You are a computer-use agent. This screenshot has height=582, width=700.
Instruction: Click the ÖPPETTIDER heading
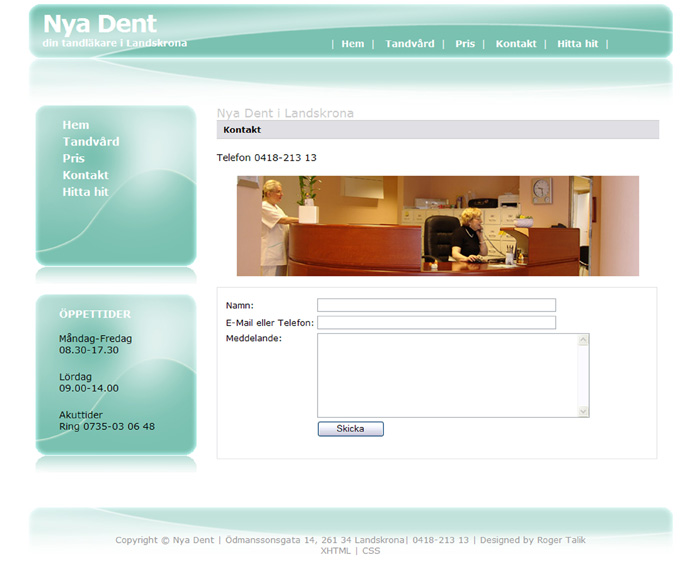[95, 314]
